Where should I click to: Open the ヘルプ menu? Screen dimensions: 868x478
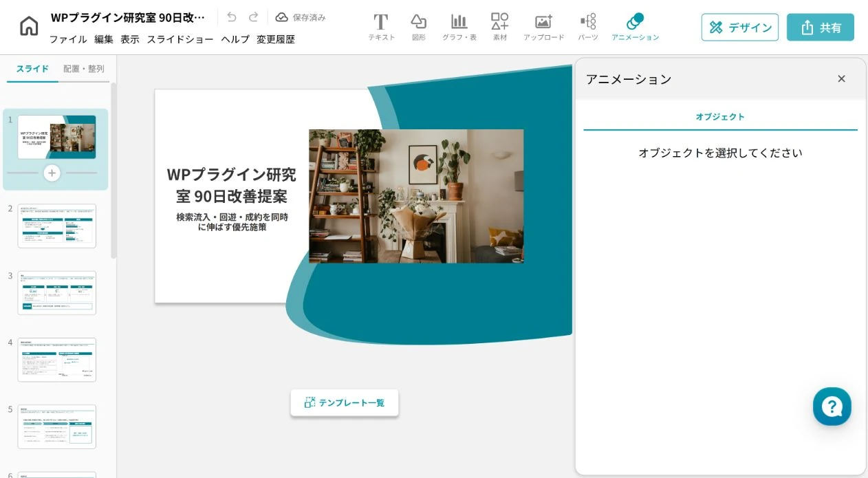(x=235, y=39)
